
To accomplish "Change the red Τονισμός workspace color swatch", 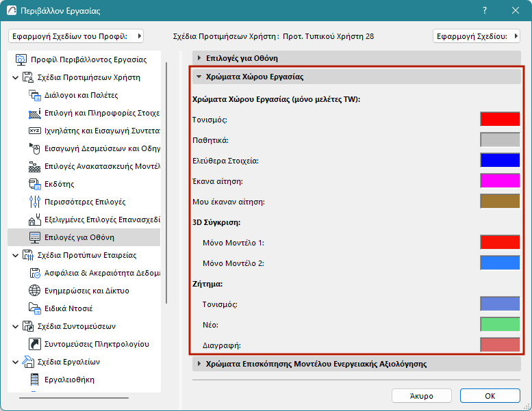I will [x=500, y=119].
